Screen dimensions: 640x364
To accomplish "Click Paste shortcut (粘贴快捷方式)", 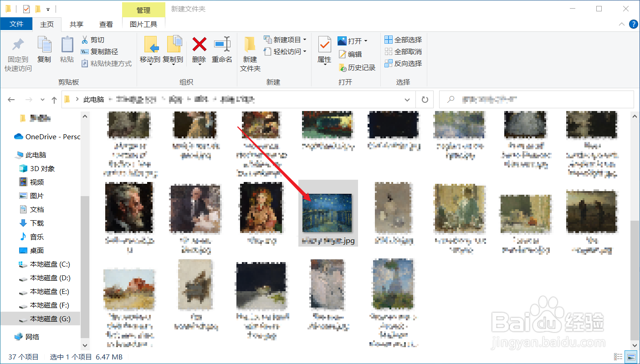I will click(106, 64).
